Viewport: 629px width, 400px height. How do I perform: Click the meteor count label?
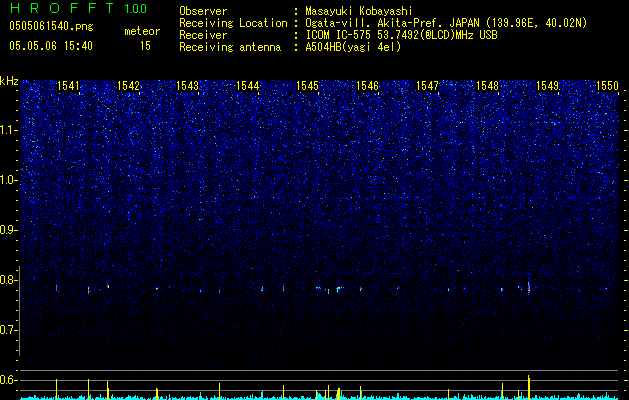point(142,31)
